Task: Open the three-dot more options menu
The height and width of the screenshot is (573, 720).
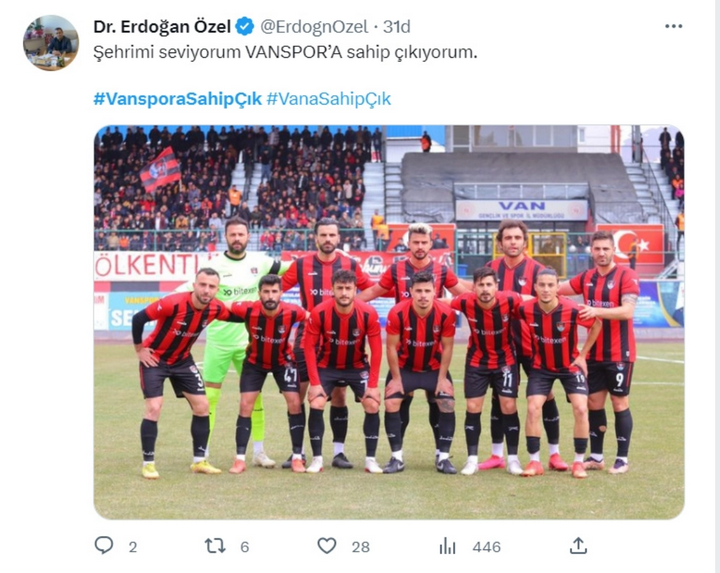Action: click(x=674, y=26)
